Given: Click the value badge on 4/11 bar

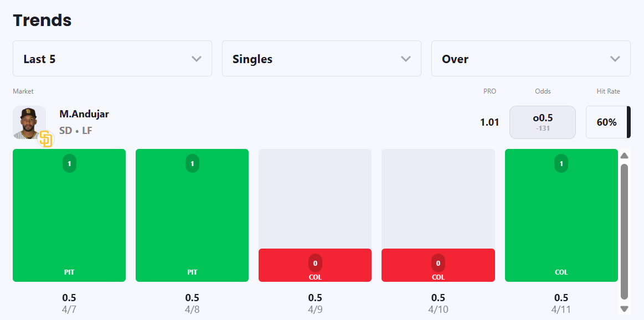Looking at the screenshot, I should [561, 164].
